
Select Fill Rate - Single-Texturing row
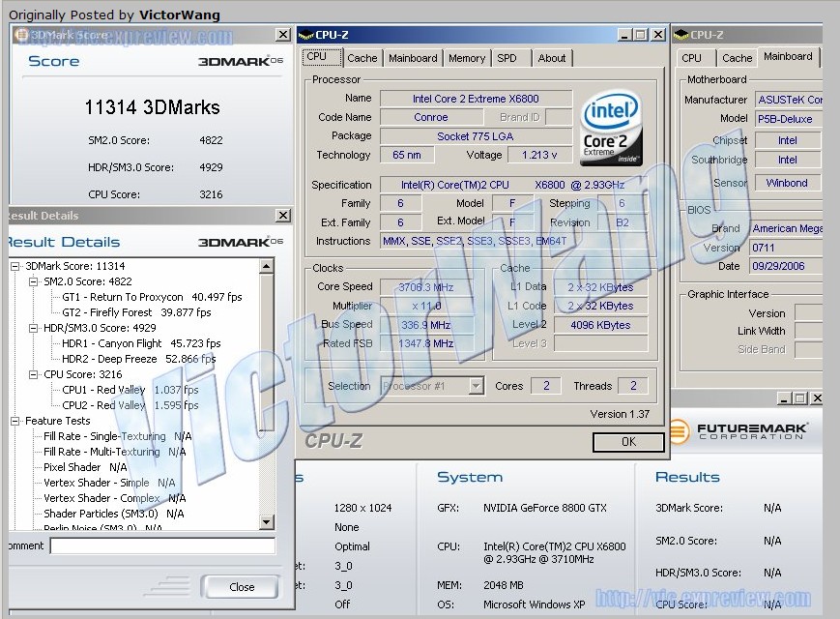(117, 437)
